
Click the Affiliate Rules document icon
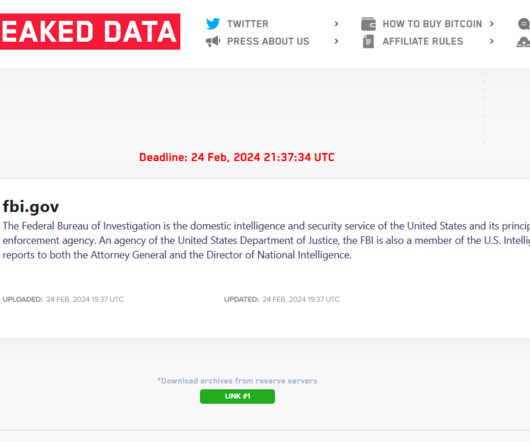pos(368,42)
